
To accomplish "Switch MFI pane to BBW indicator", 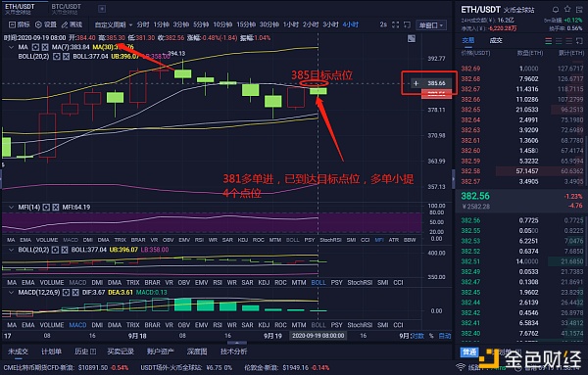I will pyautogui.click(x=410, y=240).
